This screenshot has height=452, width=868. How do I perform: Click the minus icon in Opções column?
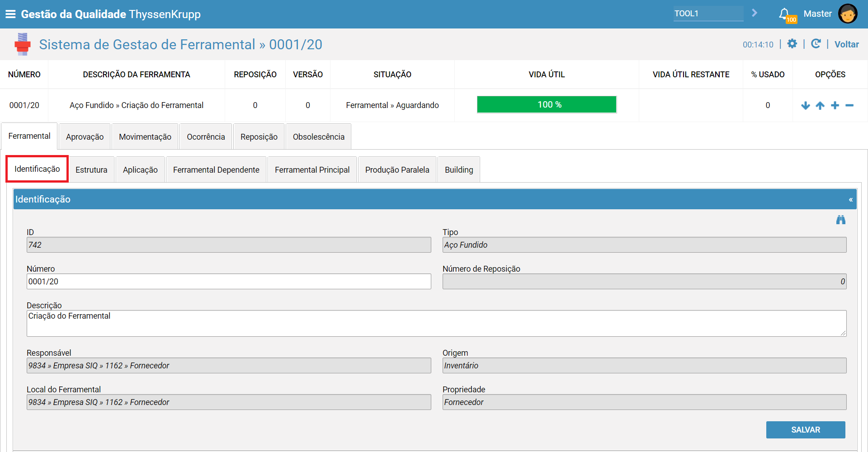click(850, 105)
